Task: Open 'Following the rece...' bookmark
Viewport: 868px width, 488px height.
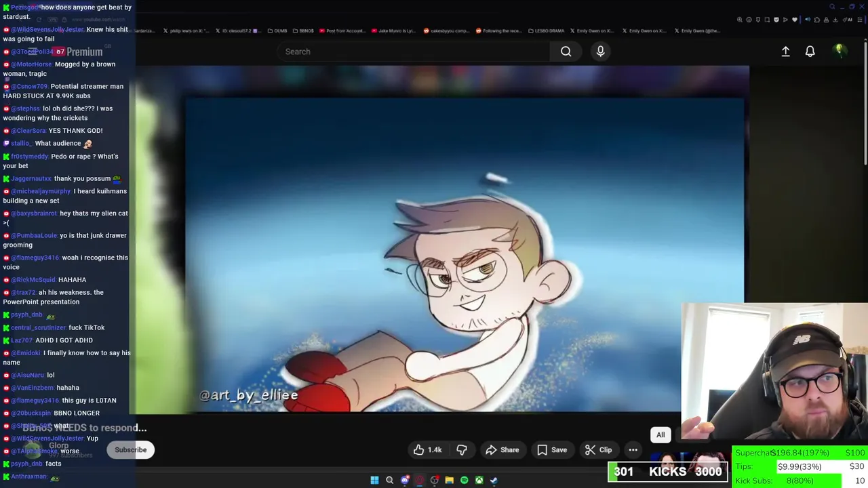Action: [x=498, y=30]
